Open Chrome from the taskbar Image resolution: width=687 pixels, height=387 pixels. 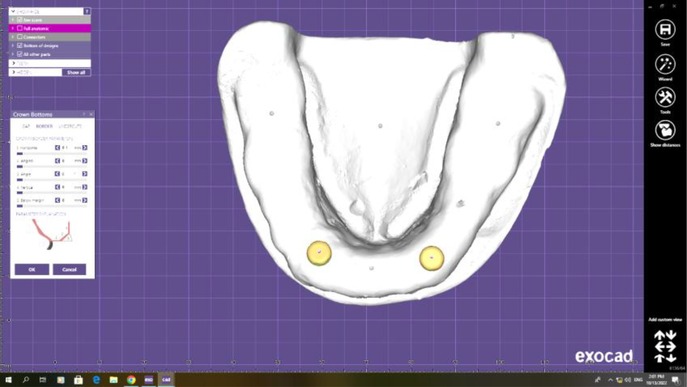pyautogui.click(x=131, y=380)
